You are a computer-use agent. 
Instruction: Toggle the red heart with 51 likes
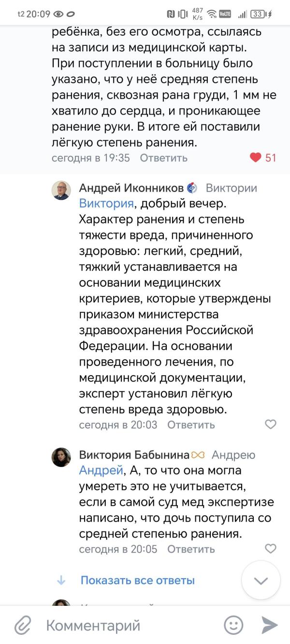256,158
